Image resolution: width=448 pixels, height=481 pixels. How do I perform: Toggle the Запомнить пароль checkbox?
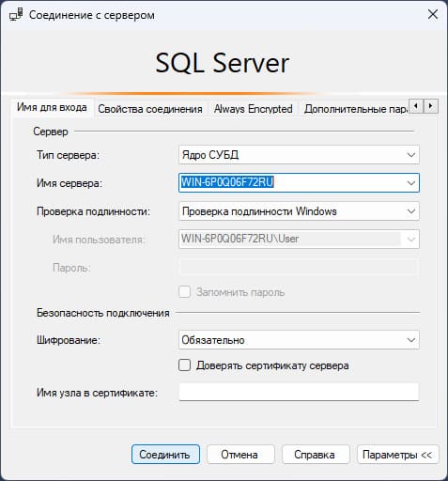click(184, 292)
